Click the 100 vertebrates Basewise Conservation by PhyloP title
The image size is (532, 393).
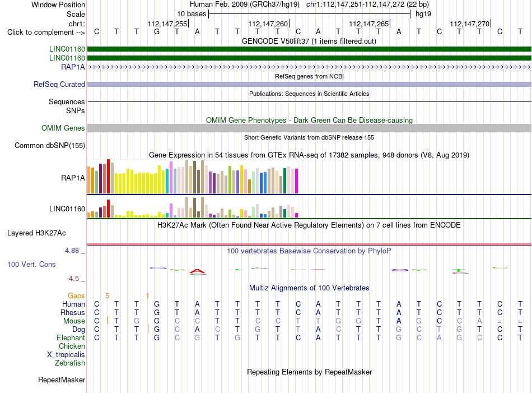point(309,251)
